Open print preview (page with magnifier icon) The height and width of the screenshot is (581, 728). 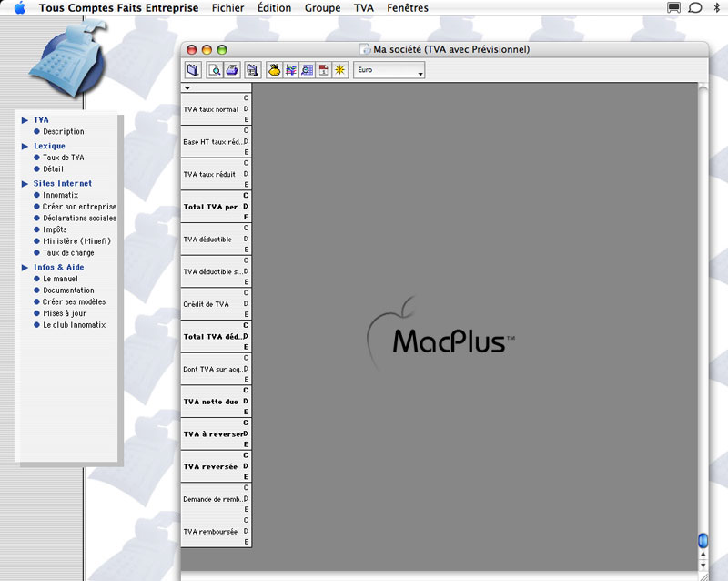coord(215,70)
